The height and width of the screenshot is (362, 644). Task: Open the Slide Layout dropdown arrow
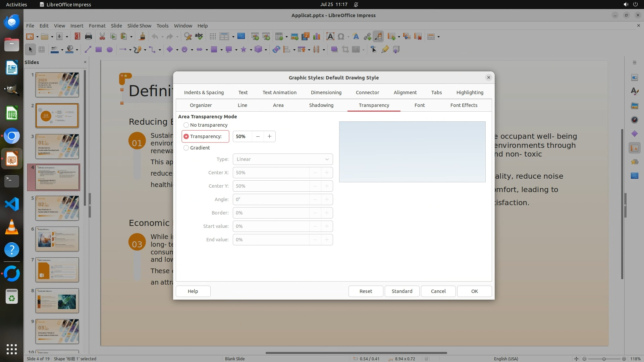pos(438,37)
